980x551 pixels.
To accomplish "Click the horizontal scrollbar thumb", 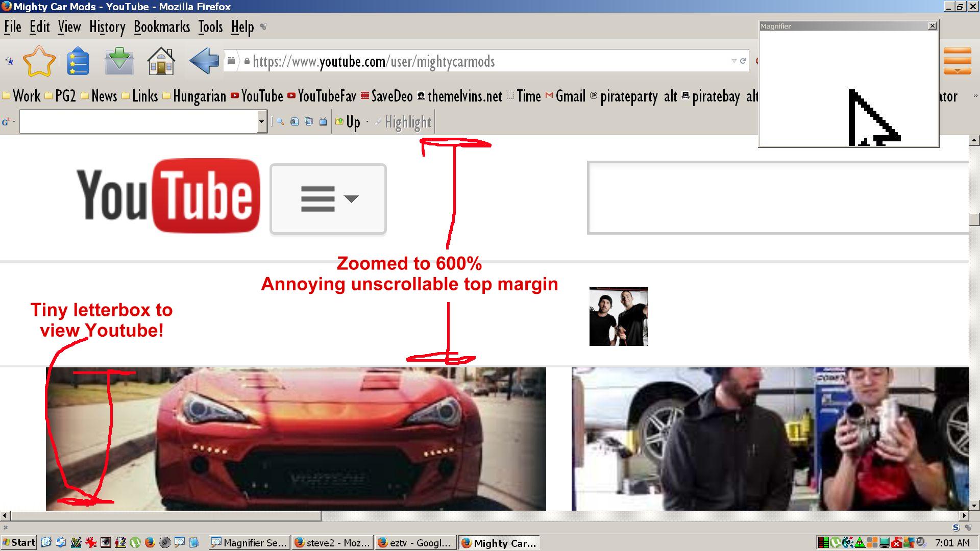I will (x=166, y=516).
